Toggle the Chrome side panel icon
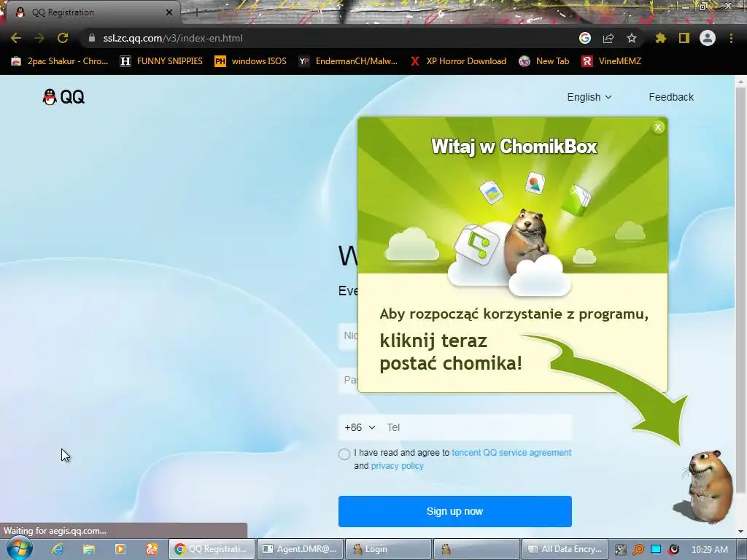 (x=684, y=38)
